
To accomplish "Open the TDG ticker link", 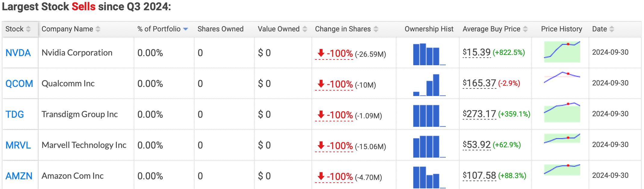I will 14,114.
